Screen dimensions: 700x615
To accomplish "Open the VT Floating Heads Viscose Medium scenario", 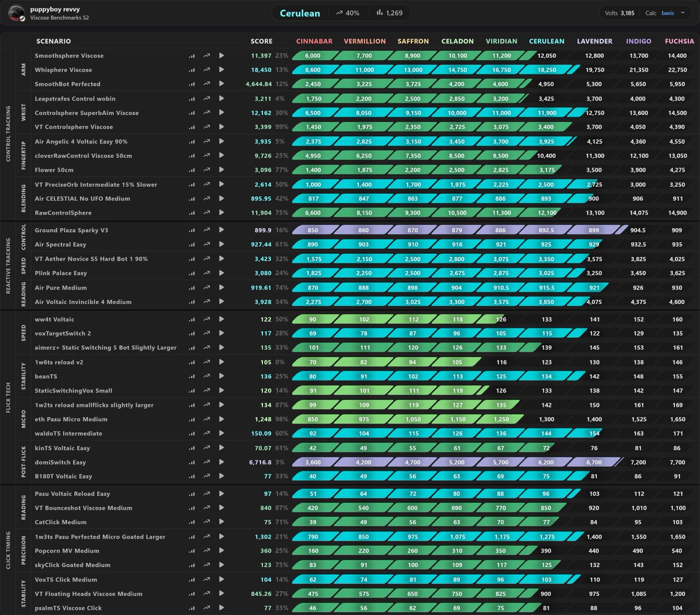I will [89, 594].
